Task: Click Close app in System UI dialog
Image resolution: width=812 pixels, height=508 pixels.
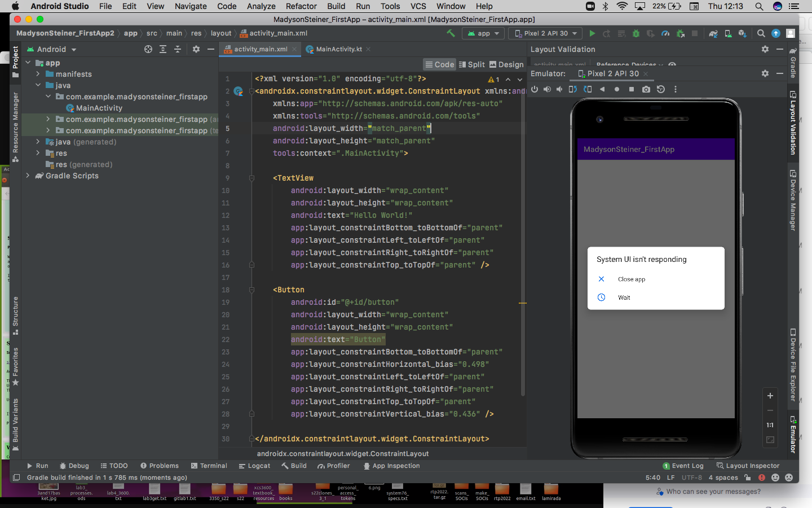Action: pos(631,279)
